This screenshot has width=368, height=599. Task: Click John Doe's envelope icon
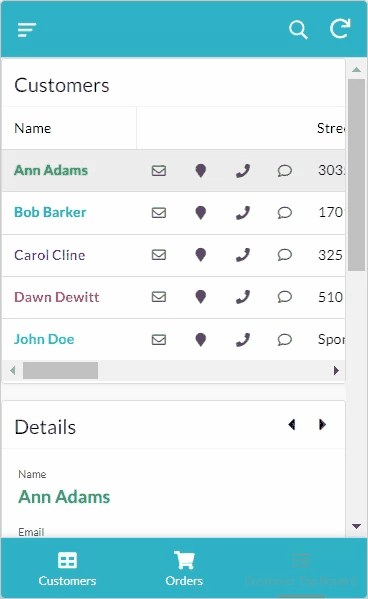pos(159,340)
